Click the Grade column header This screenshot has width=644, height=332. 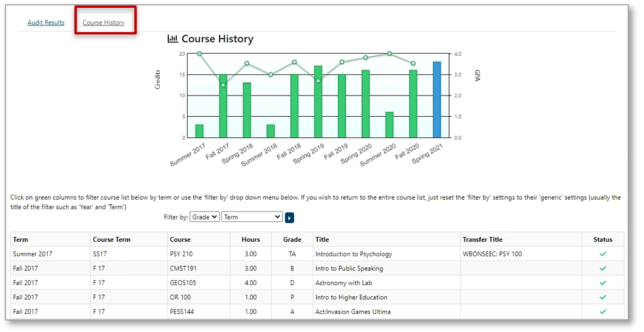pos(292,239)
